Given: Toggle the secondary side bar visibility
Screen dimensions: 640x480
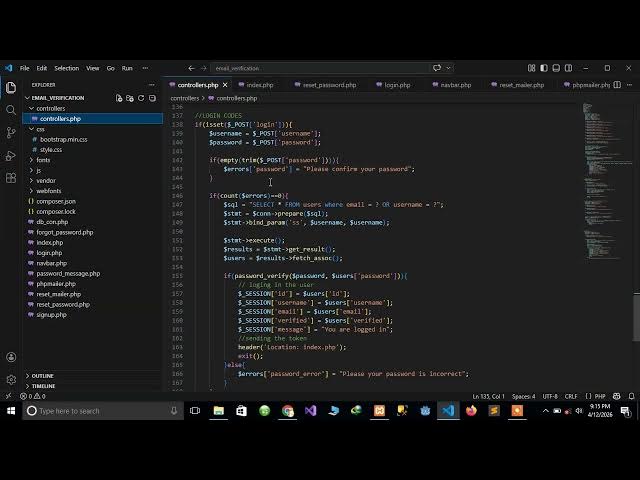Looking at the screenshot, I should point(568,68).
